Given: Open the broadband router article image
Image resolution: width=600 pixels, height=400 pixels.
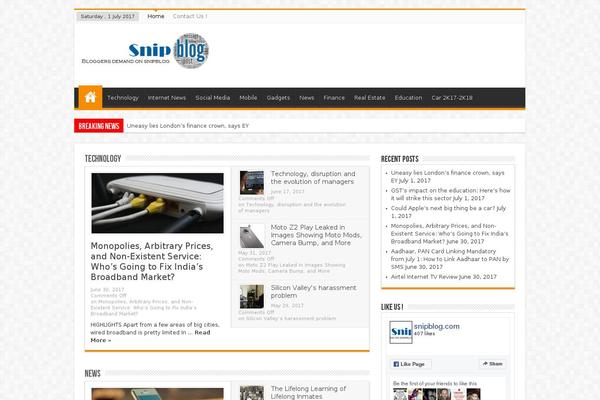Looking at the screenshot, I should 157,203.
